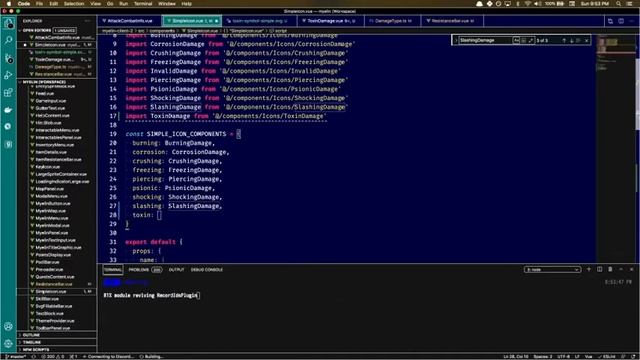Open the terminal selector dropdown
Image resolution: width=640 pixels, height=360 pixels.
click(552, 269)
